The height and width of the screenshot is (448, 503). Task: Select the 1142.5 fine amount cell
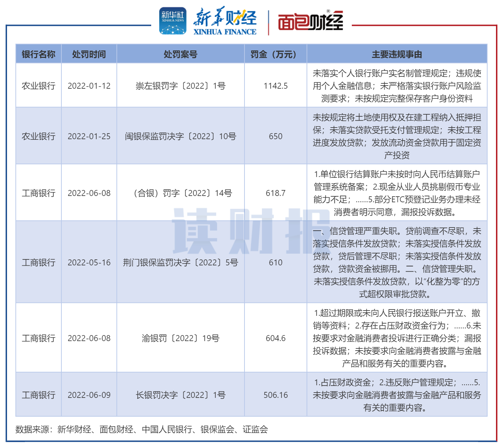point(275,86)
